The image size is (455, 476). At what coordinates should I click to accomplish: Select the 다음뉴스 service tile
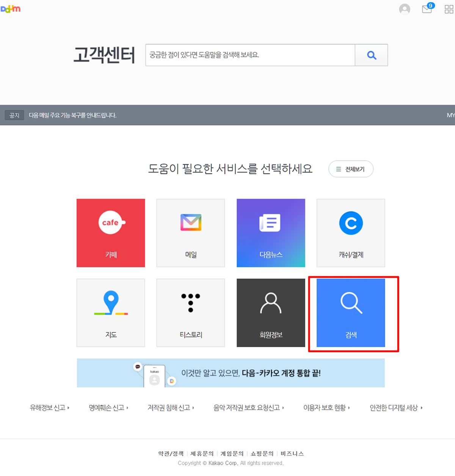[271, 233]
